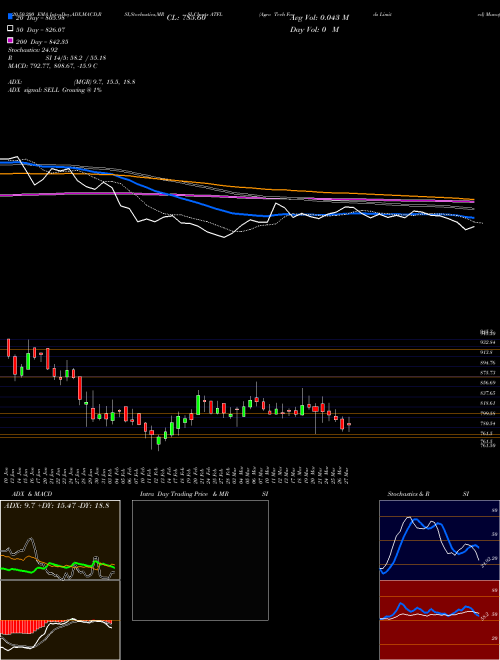Click the ADX (MGR) 9.7, 15.5, 18.8 line

[x=71, y=82]
